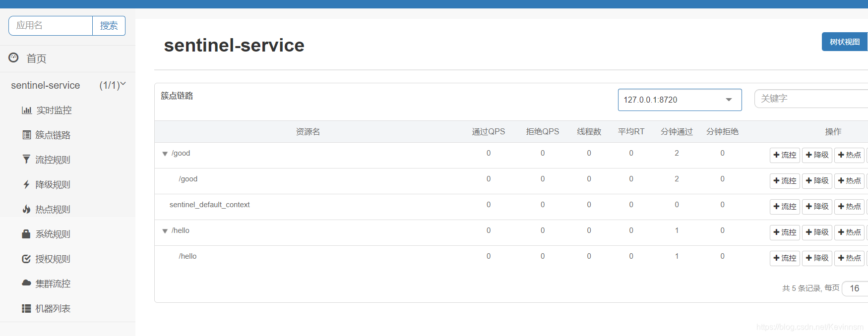The image size is (868, 336).
Task: Add 流控 rule for top /good row
Action: tap(785, 155)
